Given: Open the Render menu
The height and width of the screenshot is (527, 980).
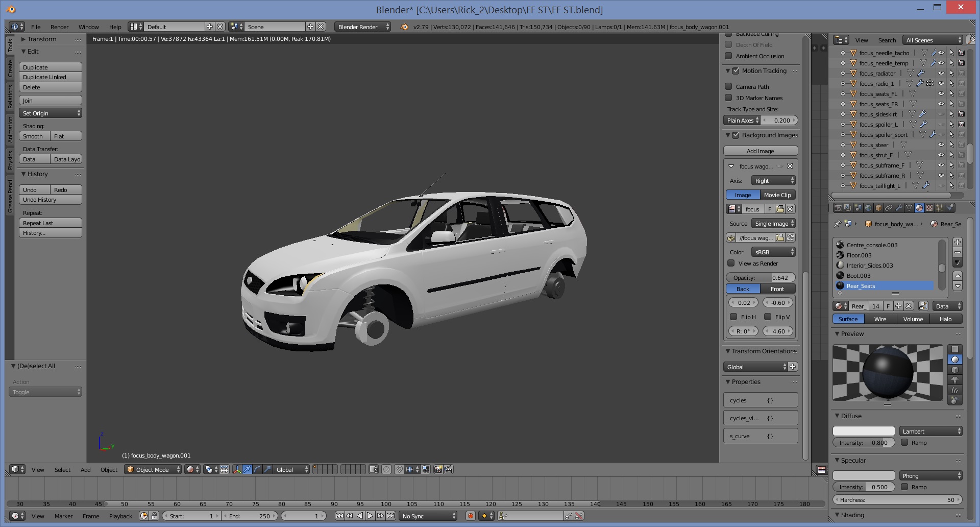Looking at the screenshot, I should point(59,27).
